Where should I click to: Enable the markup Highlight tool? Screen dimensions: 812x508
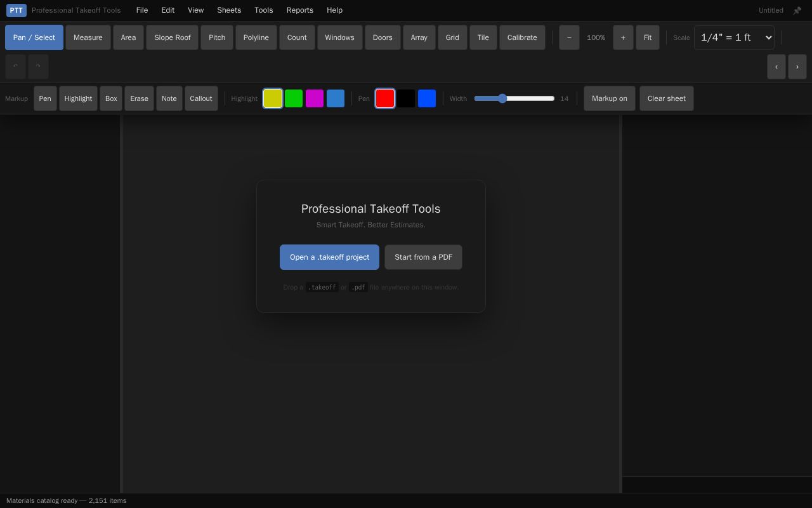tap(78, 98)
